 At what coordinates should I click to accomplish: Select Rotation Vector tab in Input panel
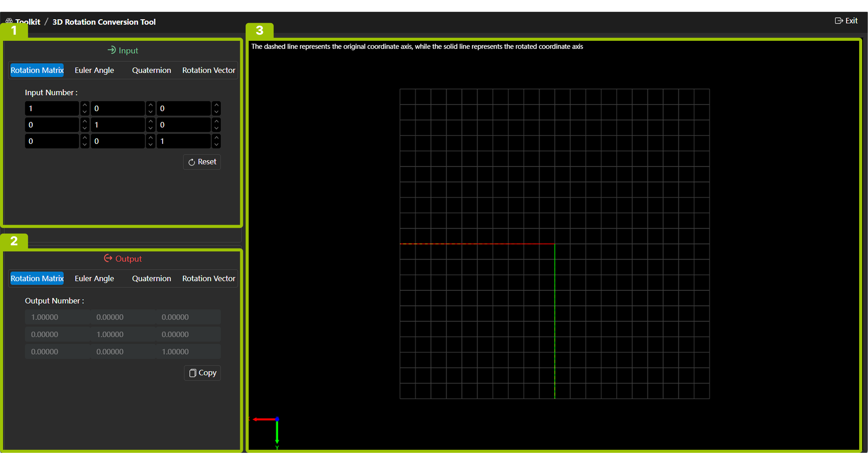[208, 70]
